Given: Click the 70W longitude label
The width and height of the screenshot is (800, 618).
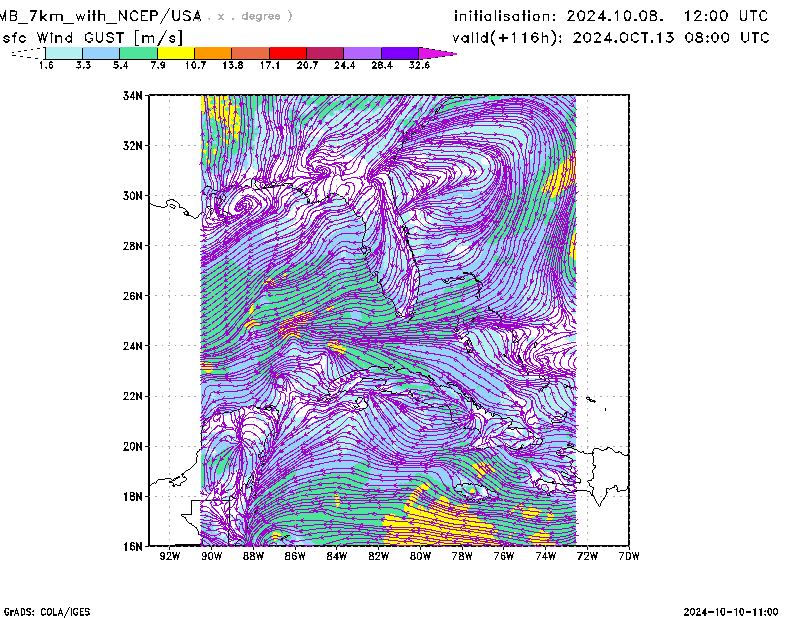Looking at the screenshot, I should tap(629, 556).
